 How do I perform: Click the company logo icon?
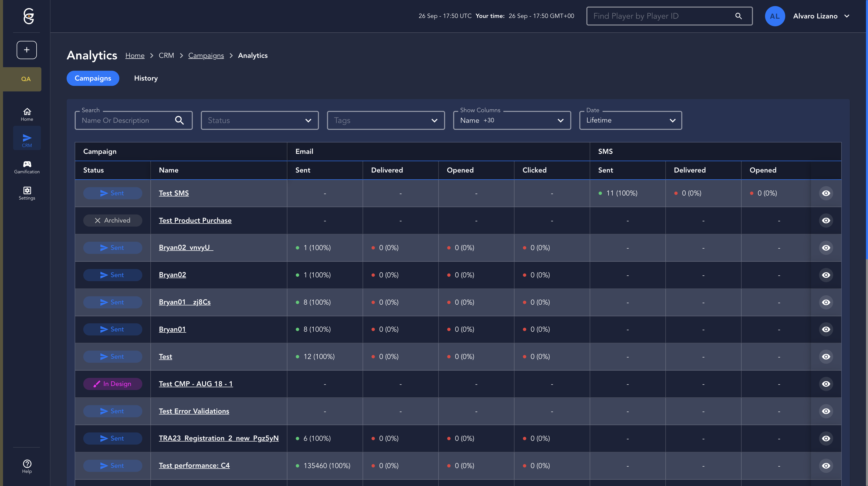[x=29, y=16]
